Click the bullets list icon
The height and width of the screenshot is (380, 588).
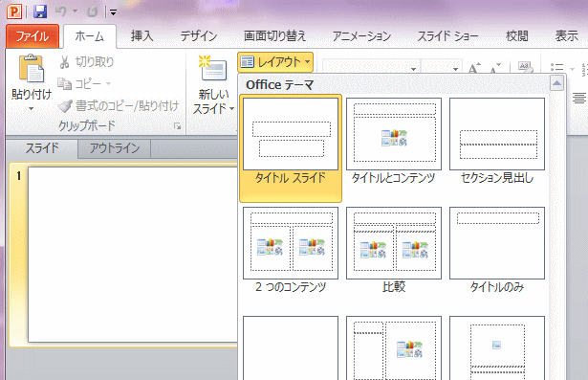(557, 68)
